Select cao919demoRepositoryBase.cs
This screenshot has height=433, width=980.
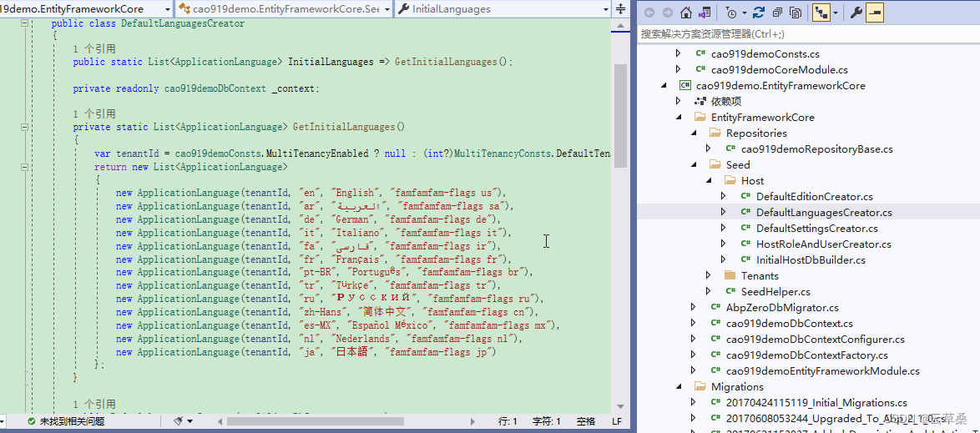[x=817, y=149]
